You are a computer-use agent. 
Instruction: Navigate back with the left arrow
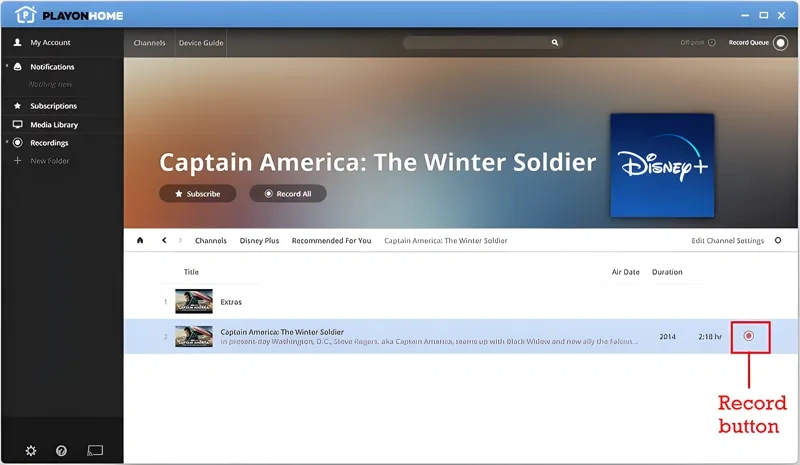(x=164, y=241)
